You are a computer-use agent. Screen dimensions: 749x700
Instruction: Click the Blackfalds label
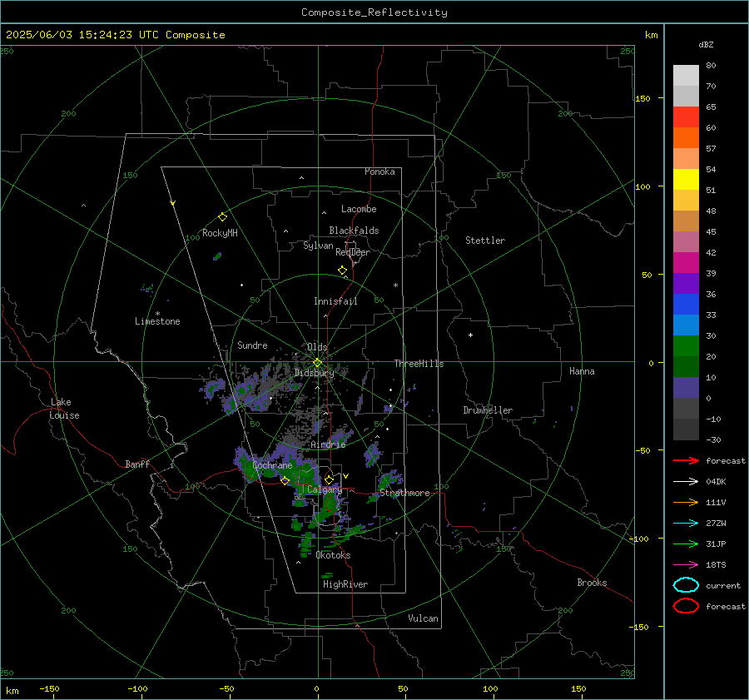click(x=354, y=231)
